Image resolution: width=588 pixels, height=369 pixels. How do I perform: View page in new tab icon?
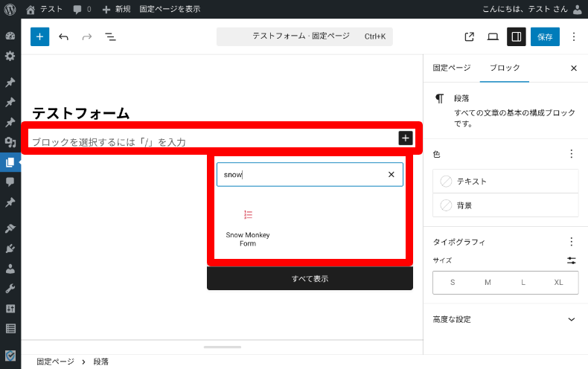tap(469, 36)
